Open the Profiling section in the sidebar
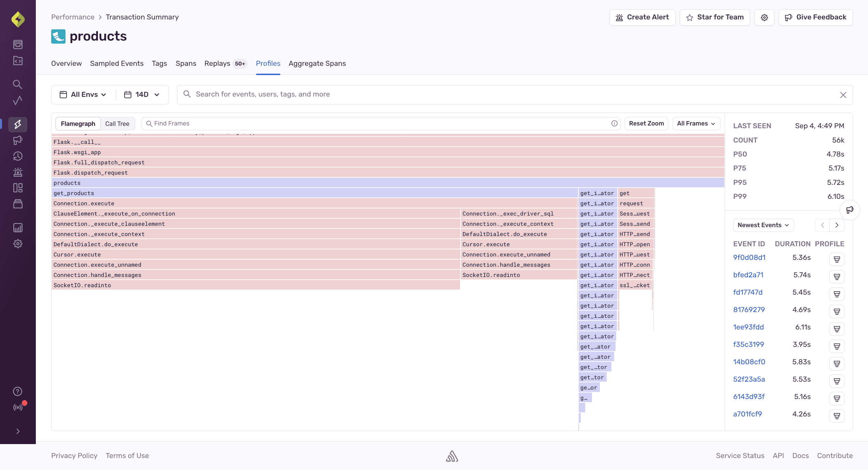The height and width of the screenshot is (470, 868). tap(18, 124)
